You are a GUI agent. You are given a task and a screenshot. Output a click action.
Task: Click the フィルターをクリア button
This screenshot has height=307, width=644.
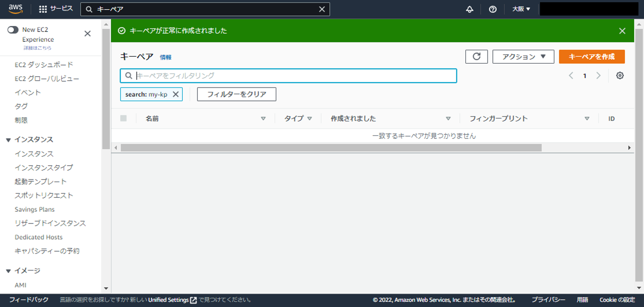tap(237, 94)
